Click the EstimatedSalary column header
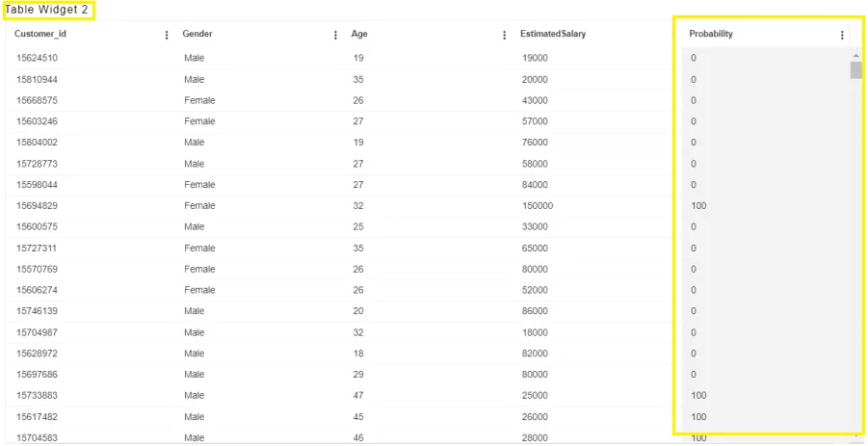The height and width of the screenshot is (446, 868). tap(553, 34)
